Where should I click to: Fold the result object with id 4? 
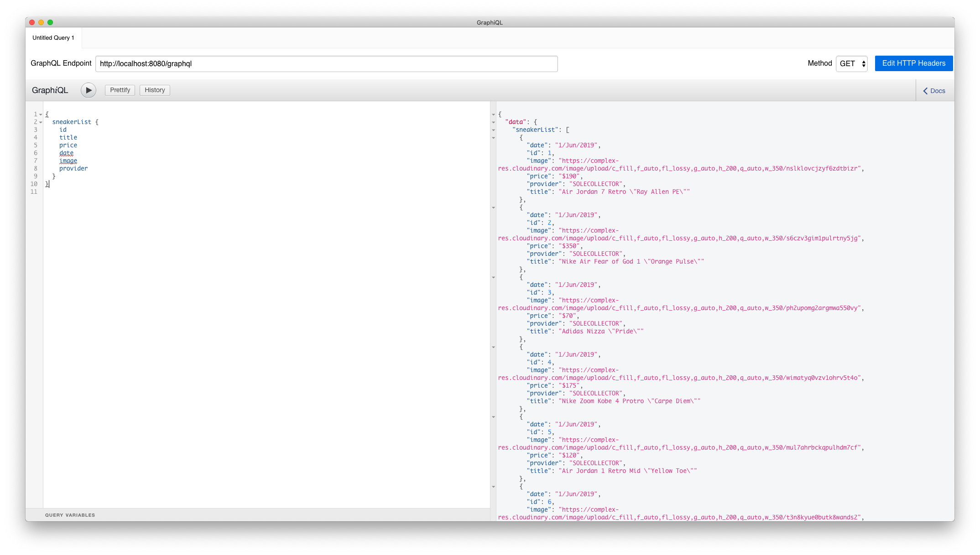[493, 347]
